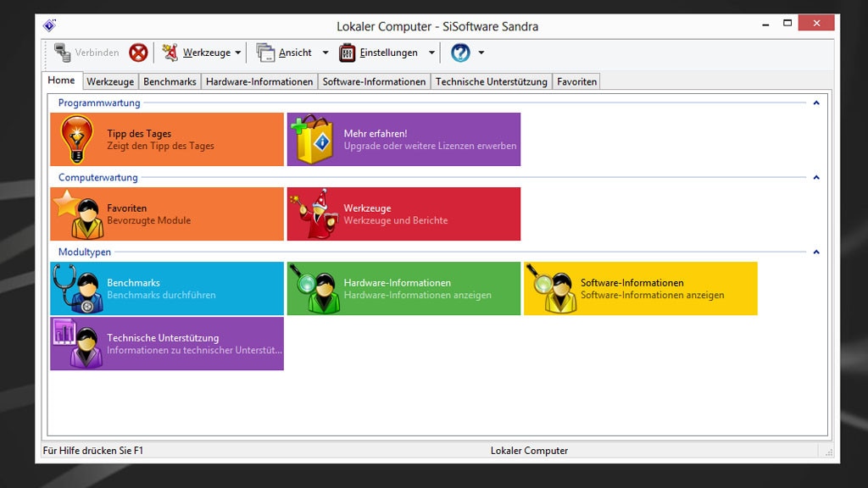Open the purple 'Technische Unterstützung' tile title

pyautogui.click(x=163, y=337)
